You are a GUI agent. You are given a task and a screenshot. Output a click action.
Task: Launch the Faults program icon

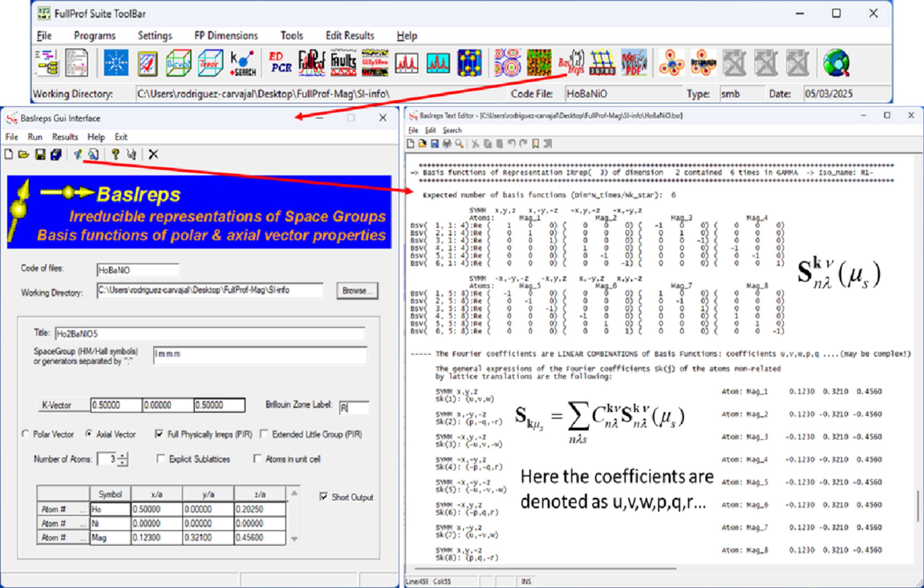click(x=343, y=62)
